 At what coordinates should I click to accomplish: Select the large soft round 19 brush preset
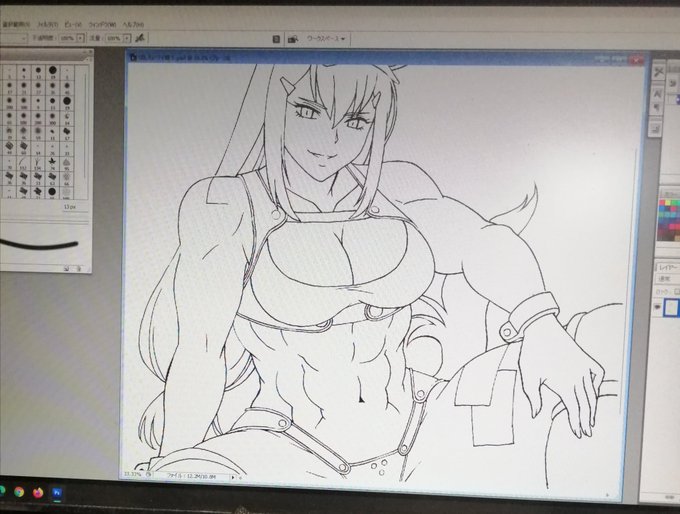pyautogui.click(x=67, y=101)
